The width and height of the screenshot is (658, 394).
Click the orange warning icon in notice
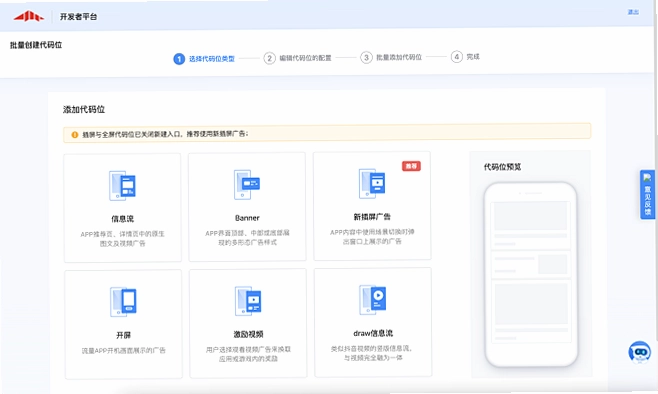tap(75, 135)
